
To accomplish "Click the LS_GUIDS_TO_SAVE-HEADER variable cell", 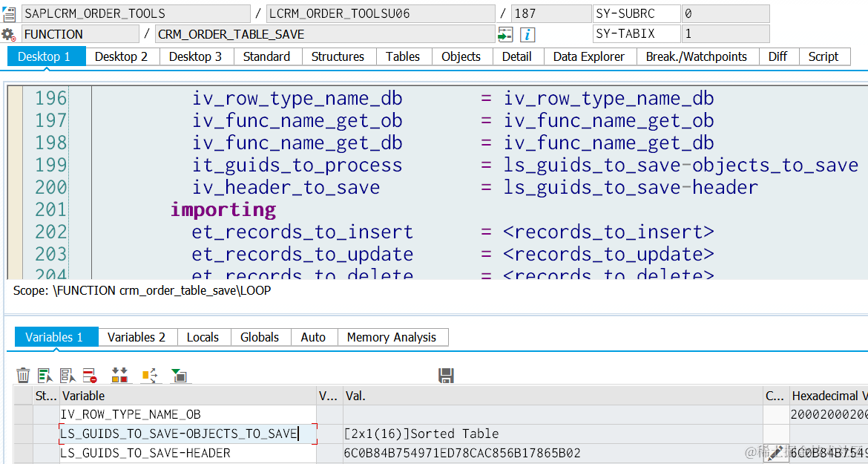I will coord(188,454).
